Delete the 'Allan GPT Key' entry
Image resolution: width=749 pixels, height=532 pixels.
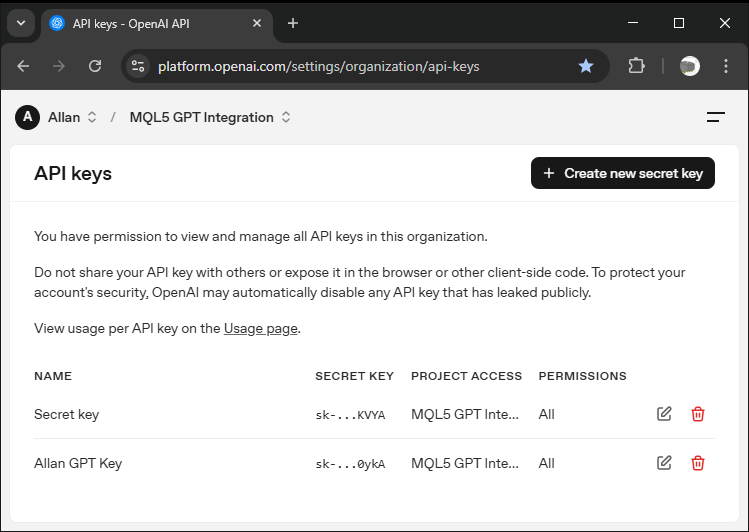pyautogui.click(x=697, y=463)
